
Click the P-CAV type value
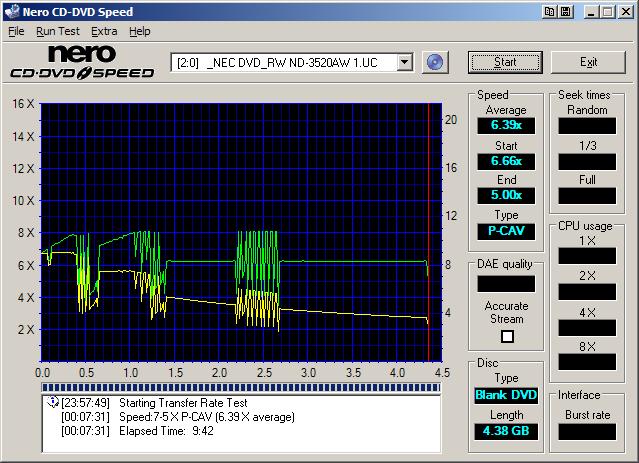point(506,231)
